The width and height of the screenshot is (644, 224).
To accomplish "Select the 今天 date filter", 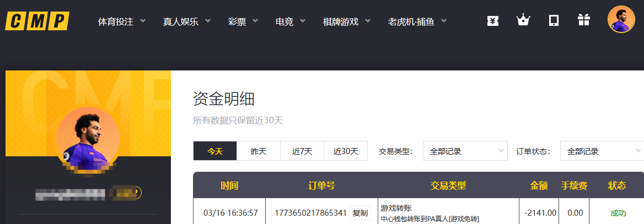I will point(215,151).
